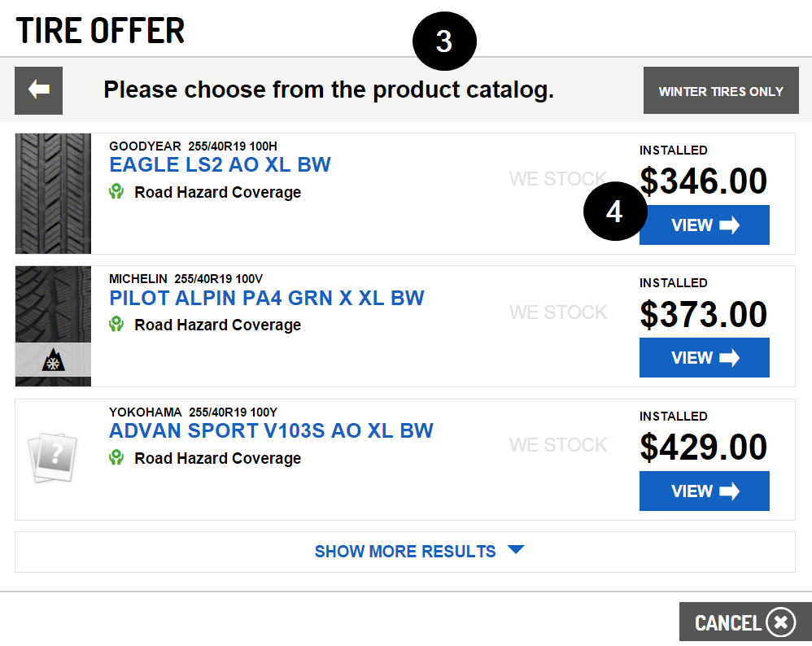Open Goodyear Eagle LS2 tire thumbnail
This screenshot has width=812, height=646.
tap(53, 194)
